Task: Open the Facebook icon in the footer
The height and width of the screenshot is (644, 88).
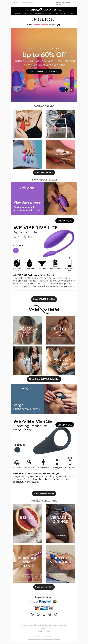Action: 38,614
